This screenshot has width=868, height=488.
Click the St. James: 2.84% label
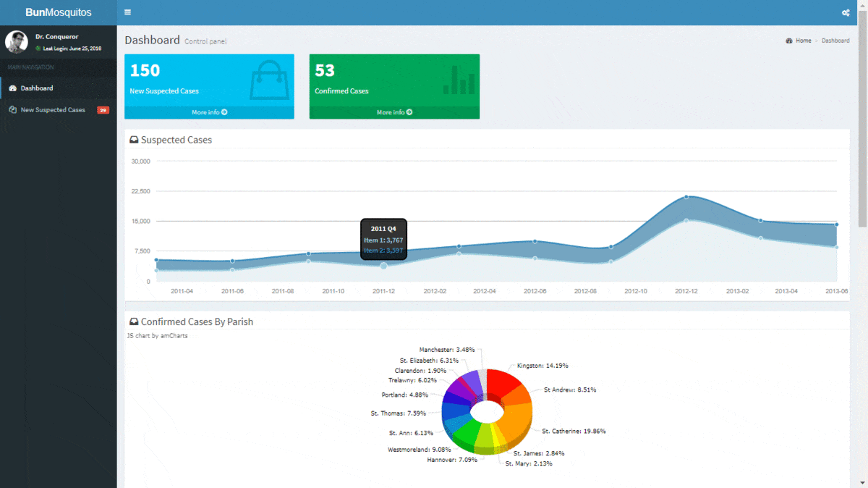[539, 453]
